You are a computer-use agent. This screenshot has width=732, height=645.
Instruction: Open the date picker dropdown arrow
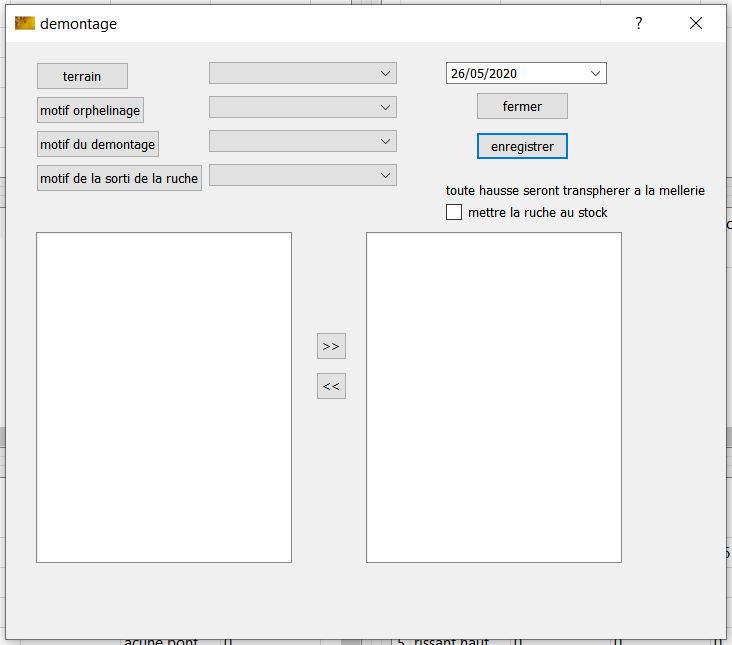[595, 73]
